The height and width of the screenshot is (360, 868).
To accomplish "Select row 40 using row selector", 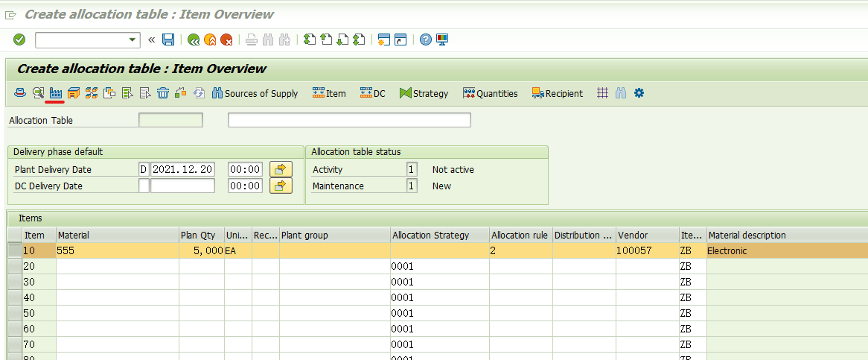I will [x=14, y=297].
